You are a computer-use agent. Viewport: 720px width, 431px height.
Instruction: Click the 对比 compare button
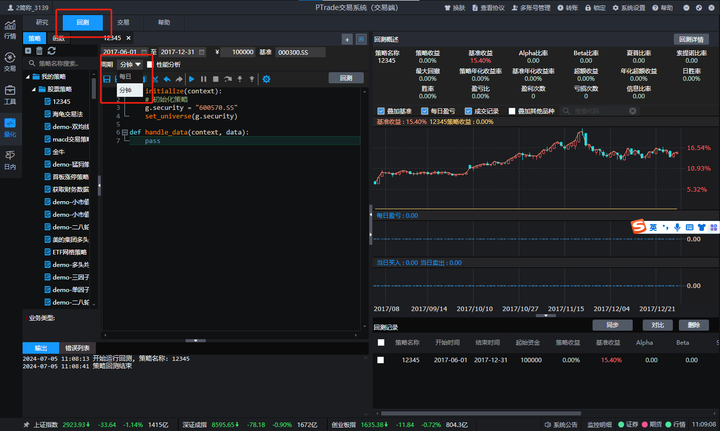pos(656,325)
